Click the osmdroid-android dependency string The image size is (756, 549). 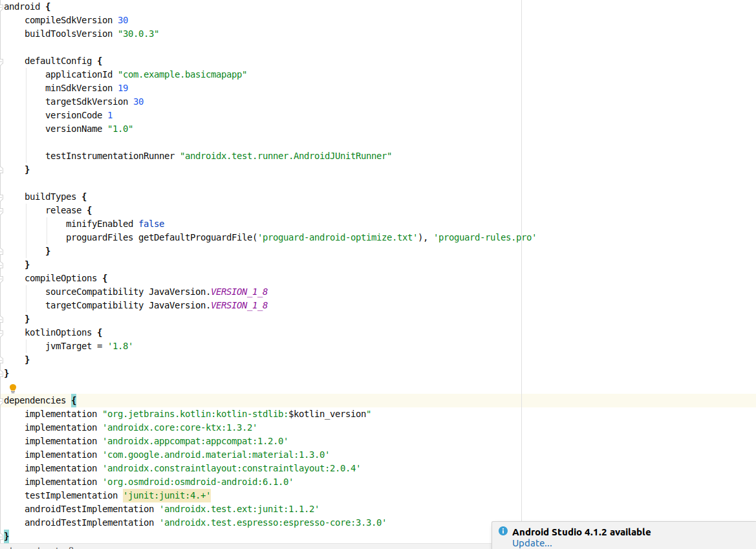(198, 482)
